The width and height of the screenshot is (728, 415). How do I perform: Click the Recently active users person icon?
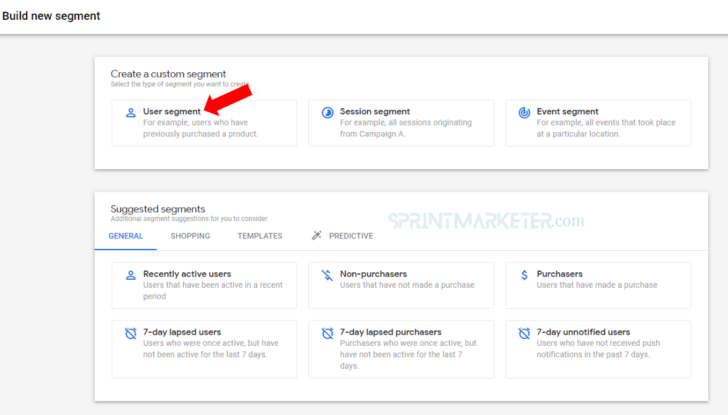click(130, 274)
